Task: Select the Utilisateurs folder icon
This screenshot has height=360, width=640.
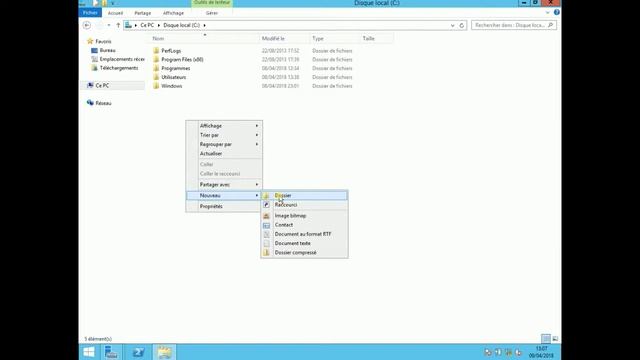Action: click(156, 77)
